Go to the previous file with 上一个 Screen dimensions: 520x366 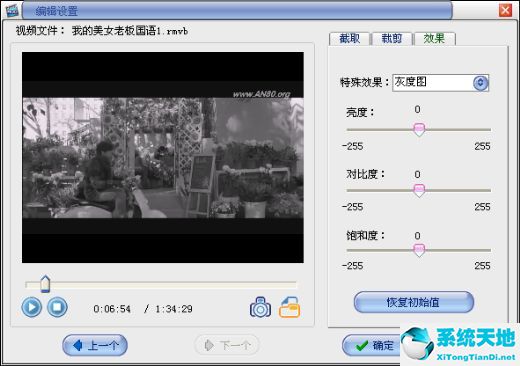(x=95, y=345)
